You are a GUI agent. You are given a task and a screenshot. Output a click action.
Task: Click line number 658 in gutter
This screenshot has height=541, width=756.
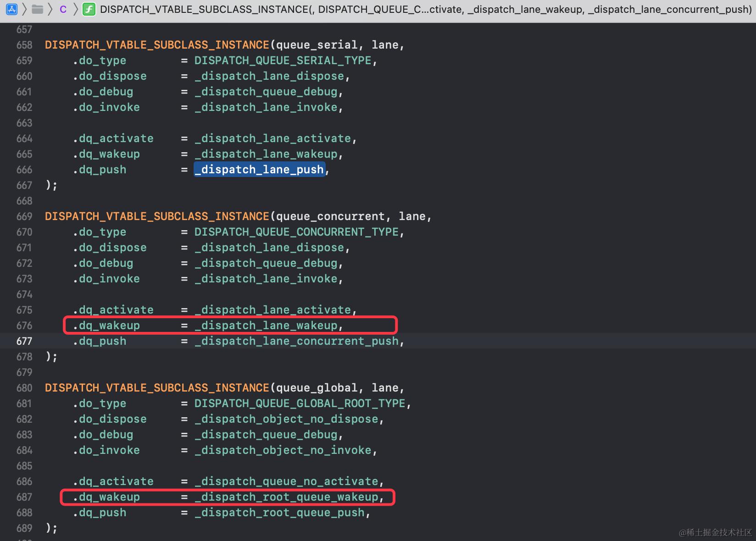pos(24,45)
